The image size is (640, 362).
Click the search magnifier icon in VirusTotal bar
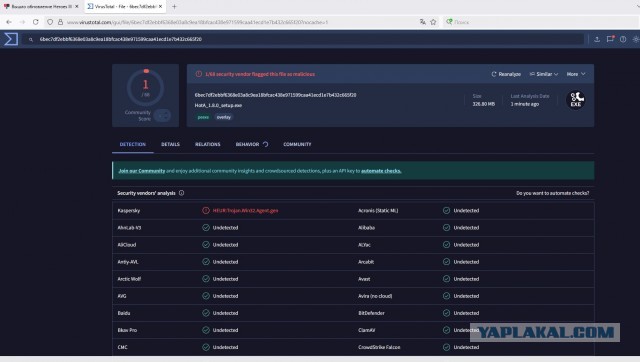coord(31,40)
